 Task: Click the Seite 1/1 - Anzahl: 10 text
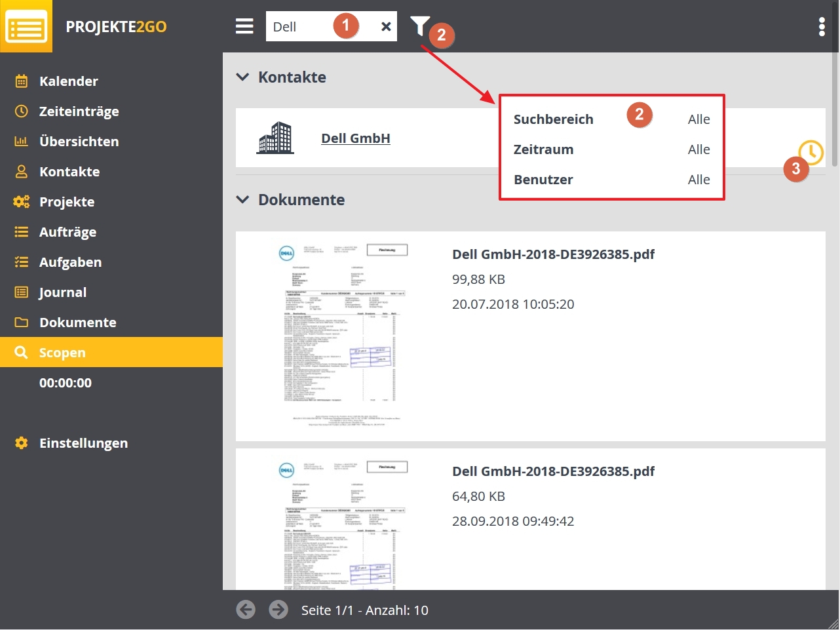point(365,610)
